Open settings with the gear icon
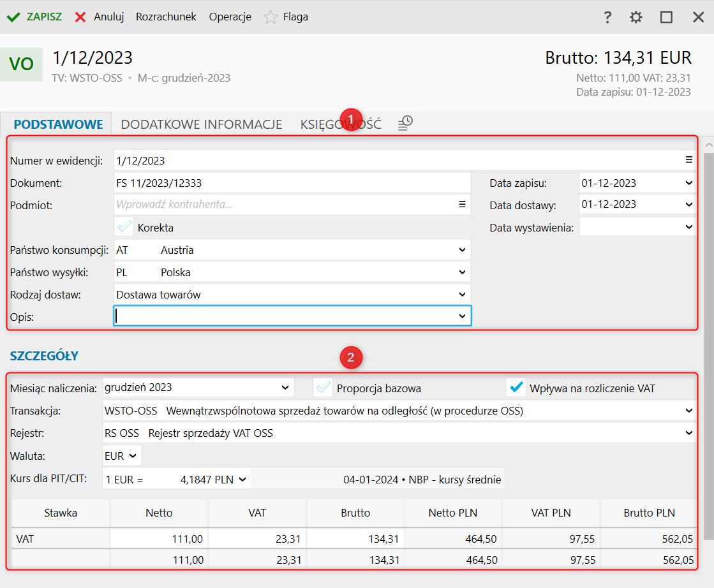The image size is (714, 588). tap(636, 17)
